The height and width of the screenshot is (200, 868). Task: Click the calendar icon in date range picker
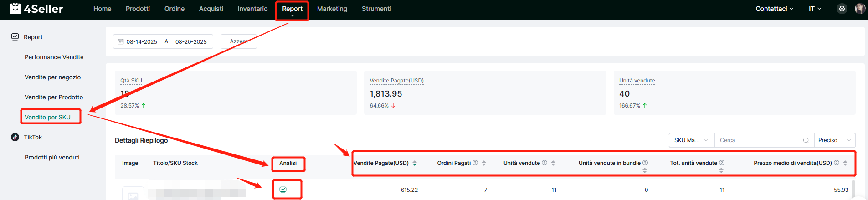[x=121, y=42]
